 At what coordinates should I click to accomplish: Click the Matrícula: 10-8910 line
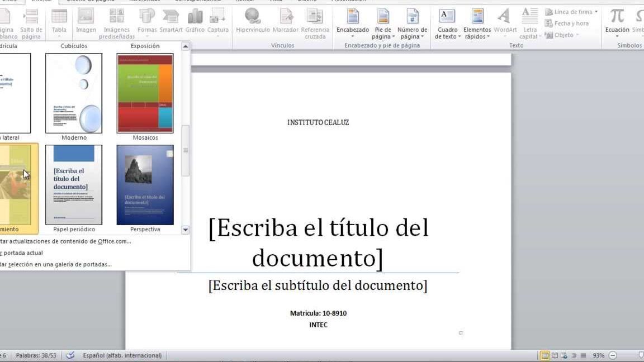(318, 313)
